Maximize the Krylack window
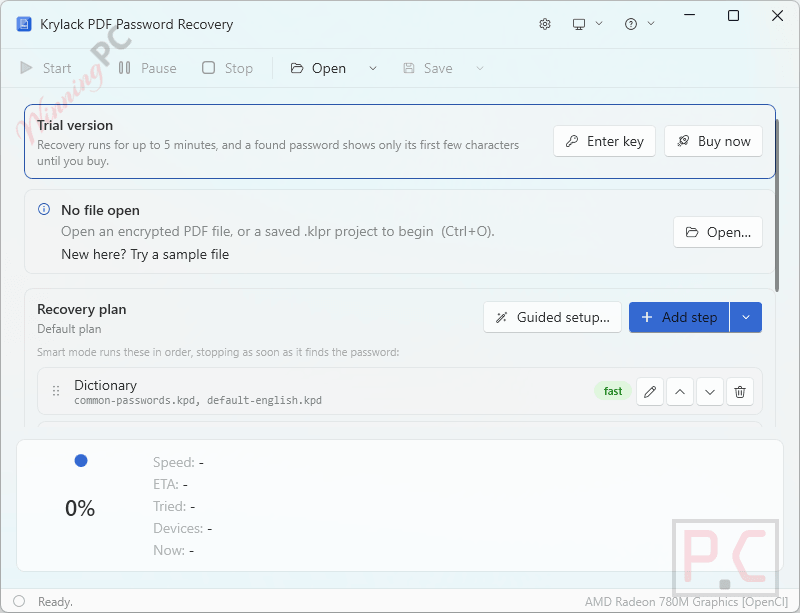The width and height of the screenshot is (800, 613). (x=733, y=15)
